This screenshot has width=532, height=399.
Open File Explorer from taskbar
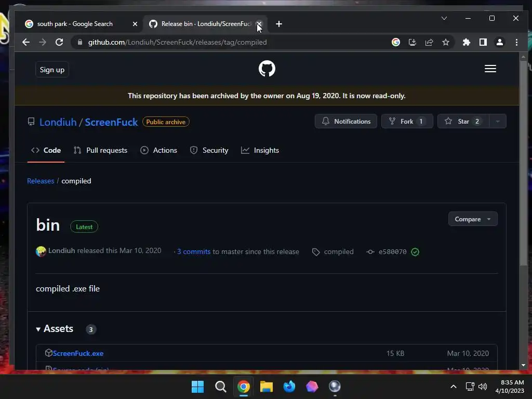pyautogui.click(x=267, y=387)
